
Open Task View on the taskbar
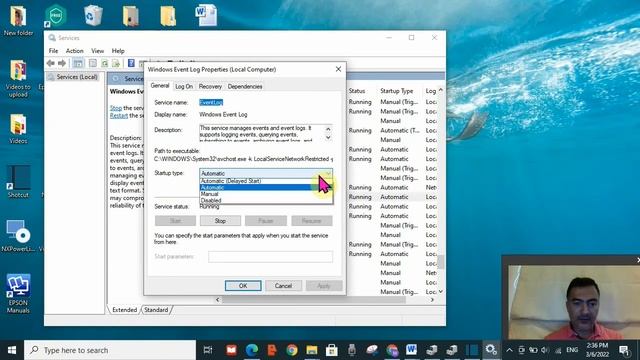point(208,350)
